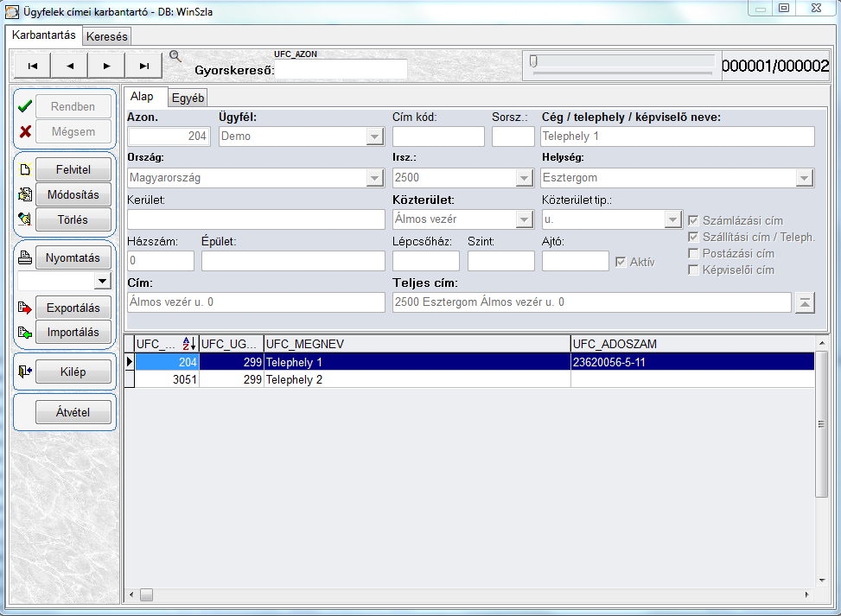Click the horizontal scrollbar thumb of the grid

pos(146,594)
